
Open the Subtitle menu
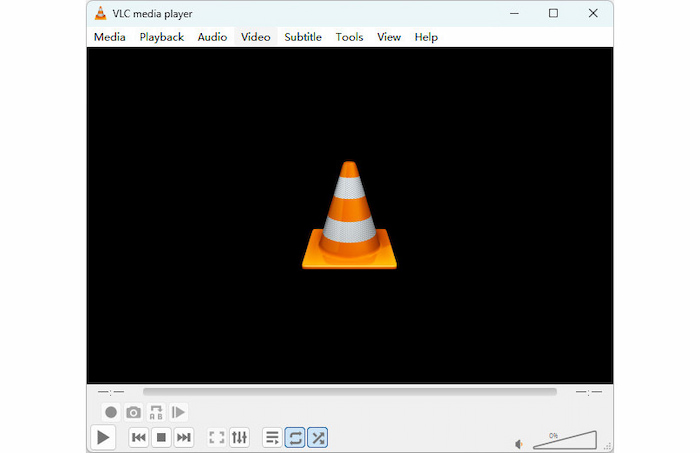(x=303, y=37)
